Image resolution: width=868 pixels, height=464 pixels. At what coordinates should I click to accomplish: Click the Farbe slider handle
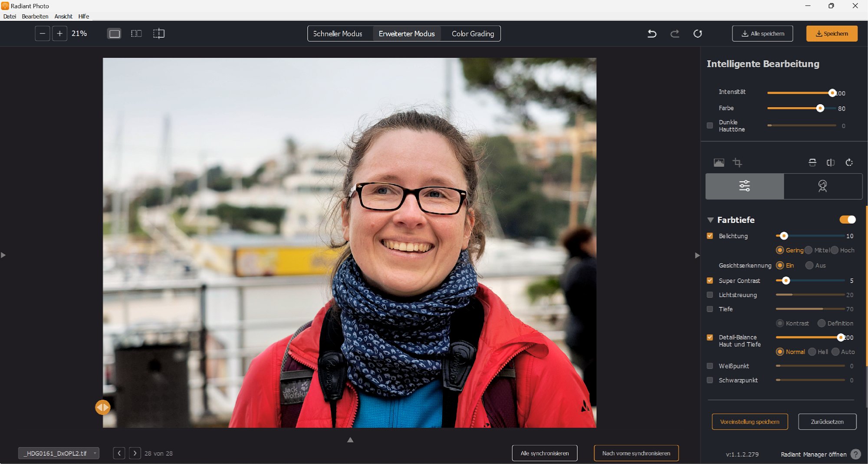click(820, 108)
